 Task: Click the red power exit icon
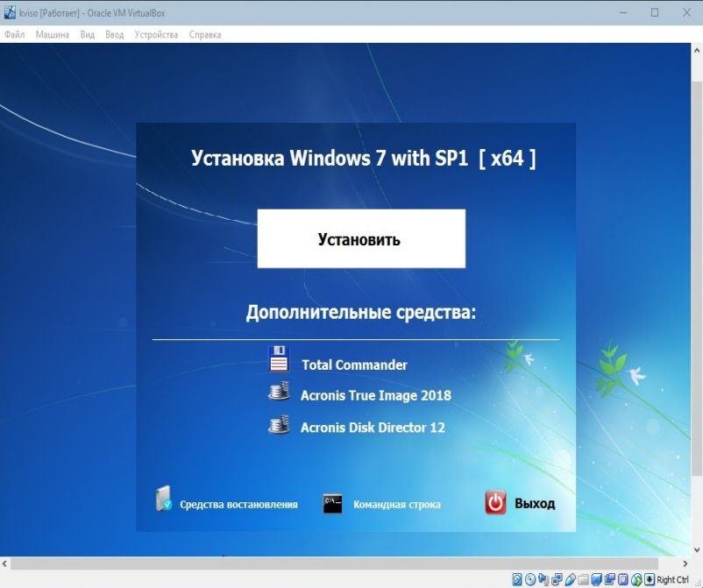pyautogui.click(x=495, y=502)
